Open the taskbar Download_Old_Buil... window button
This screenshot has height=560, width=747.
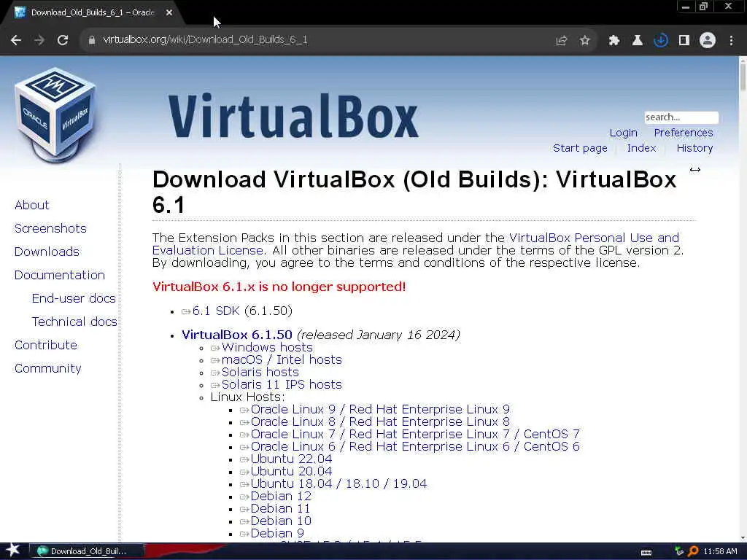tap(86, 551)
